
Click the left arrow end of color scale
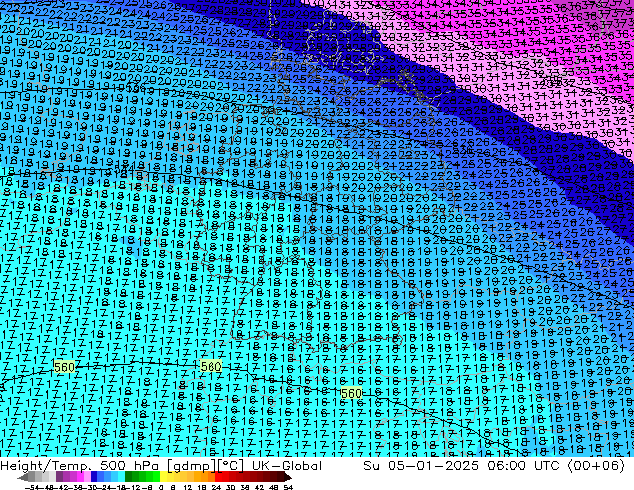[x=22, y=478]
